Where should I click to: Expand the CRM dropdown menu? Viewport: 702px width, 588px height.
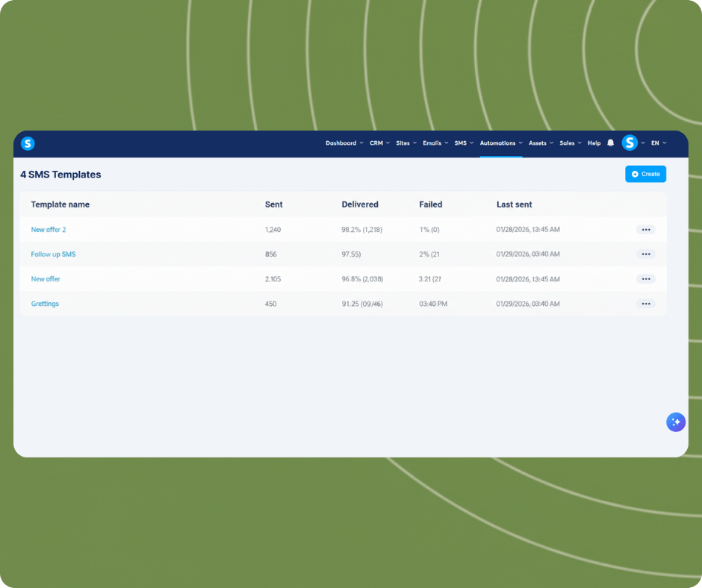pos(379,143)
